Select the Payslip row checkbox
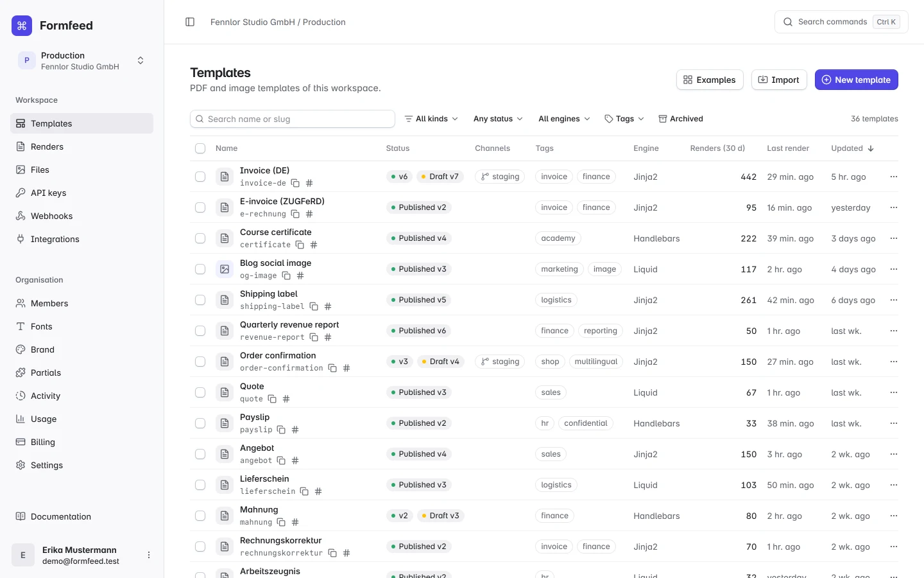This screenshot has height=578, width=924. [x=200, y=423]
